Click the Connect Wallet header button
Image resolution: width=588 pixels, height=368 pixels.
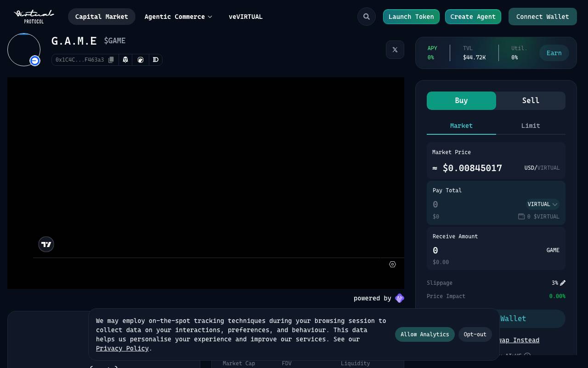[x=543, y=17]
